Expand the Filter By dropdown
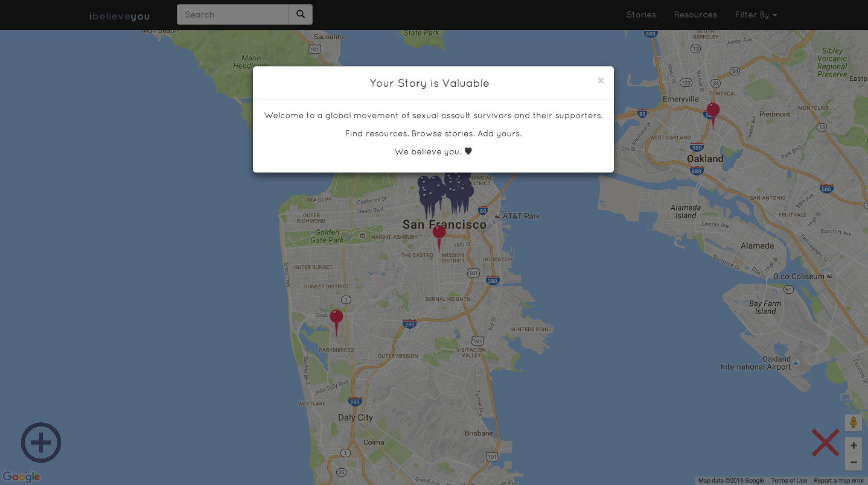Viewport: 868px width, 485px height. 756,14
